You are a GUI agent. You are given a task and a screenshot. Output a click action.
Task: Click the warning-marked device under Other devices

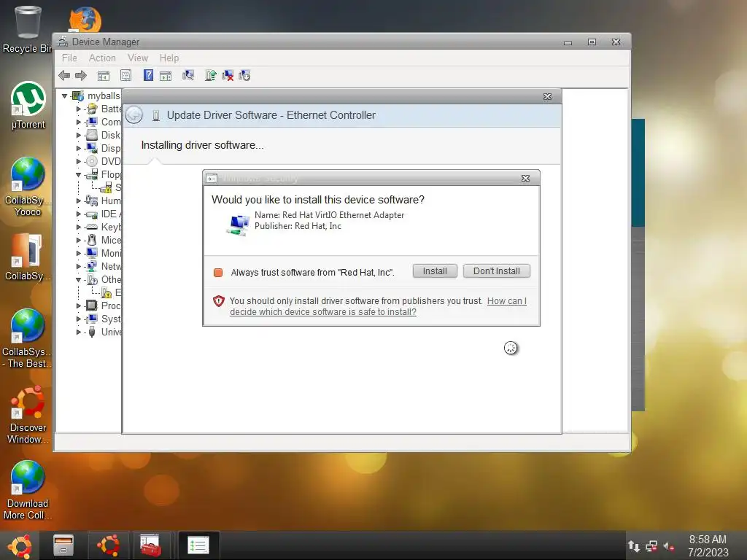(111, 292)
